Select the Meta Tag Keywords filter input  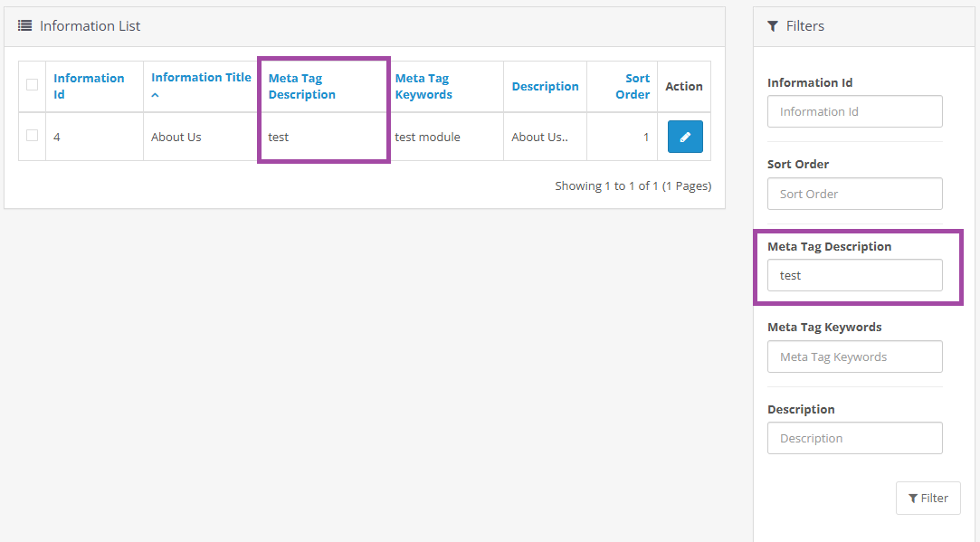854,357
